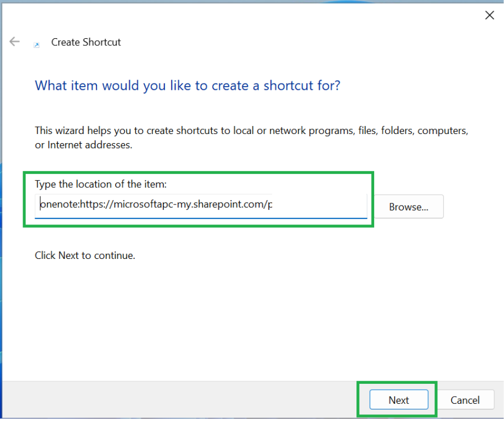Click Next to continue the wizard
The width and height of the screenshot is (504, 422).
tap(398, 400)
